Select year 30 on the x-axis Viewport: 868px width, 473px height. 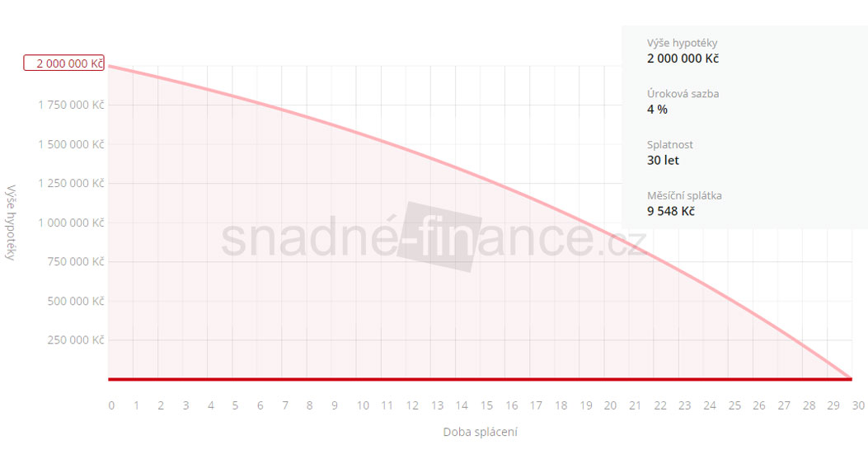click(x=858, y=405)
